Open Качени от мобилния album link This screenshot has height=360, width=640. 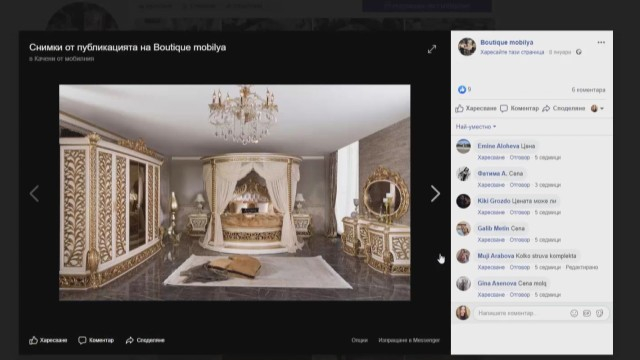coord(64,59)
